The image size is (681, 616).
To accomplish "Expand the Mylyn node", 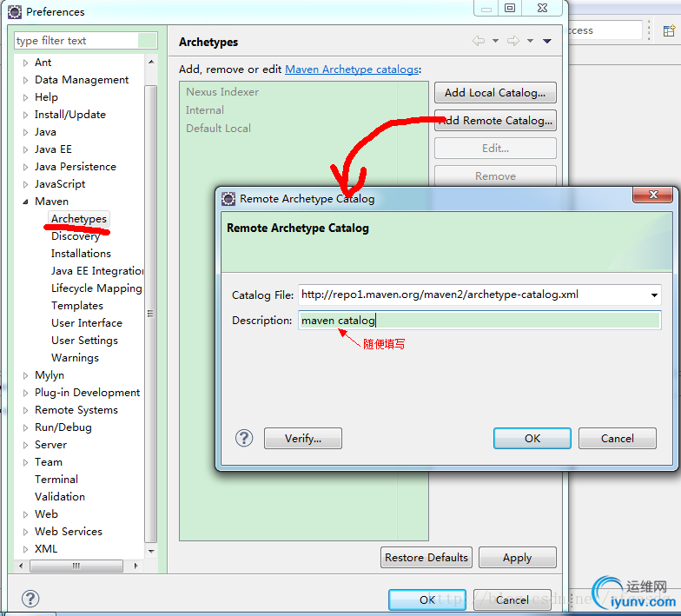I will pyautogui.click(x=26, y=375).
